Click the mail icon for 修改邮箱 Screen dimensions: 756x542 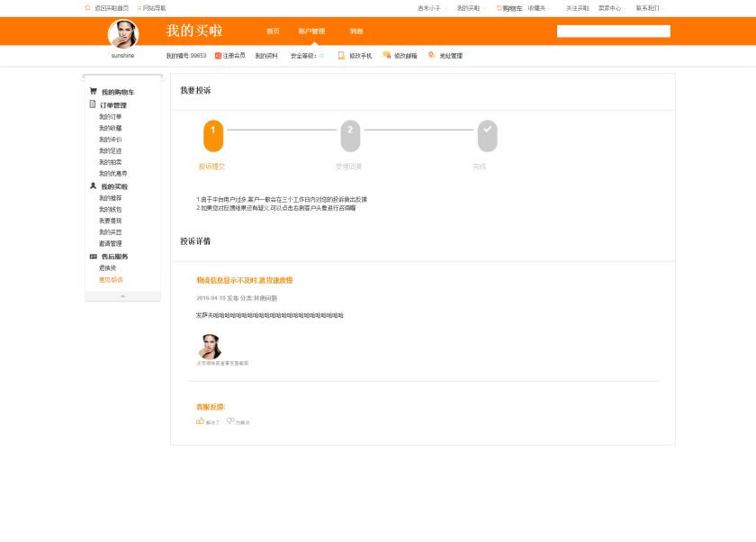(x=387, y=55)
